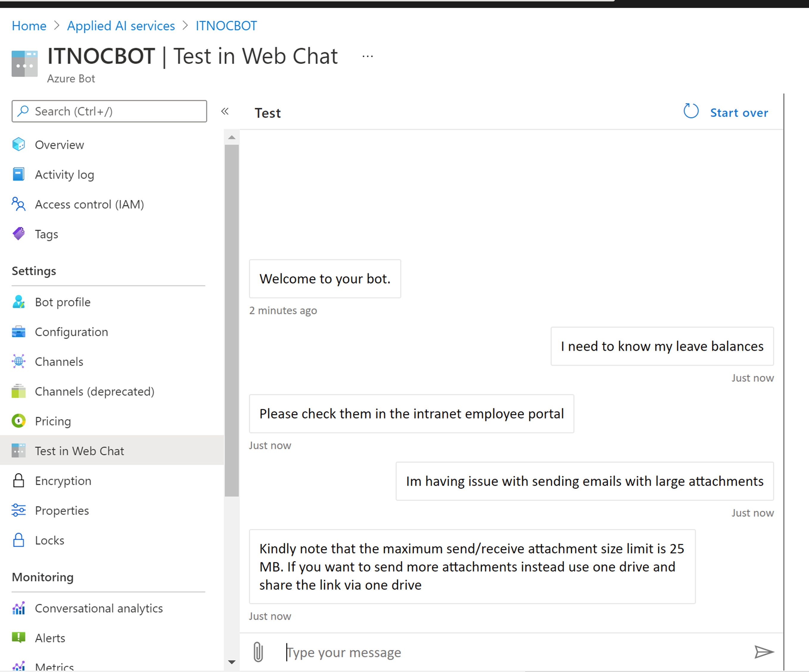The image size is (809, 672).
Task: Click the Home breadcrumb link
Action: pyautogui.click(x=29, y=26)
